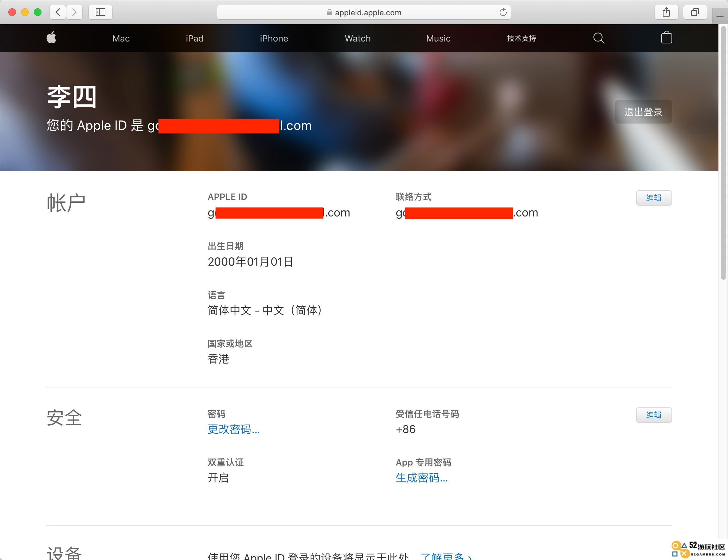
Task: Open the iPhone menu item
Action: pos(274,38)
